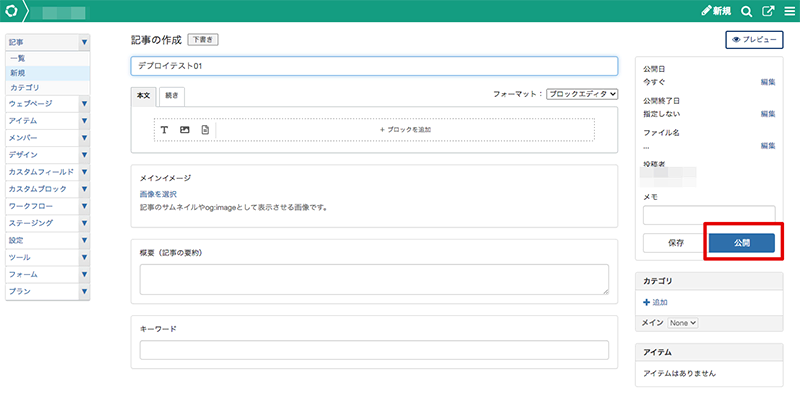Insert an image block via image icon
Viewport: 800px width, 420px height.
coord(184,130)
